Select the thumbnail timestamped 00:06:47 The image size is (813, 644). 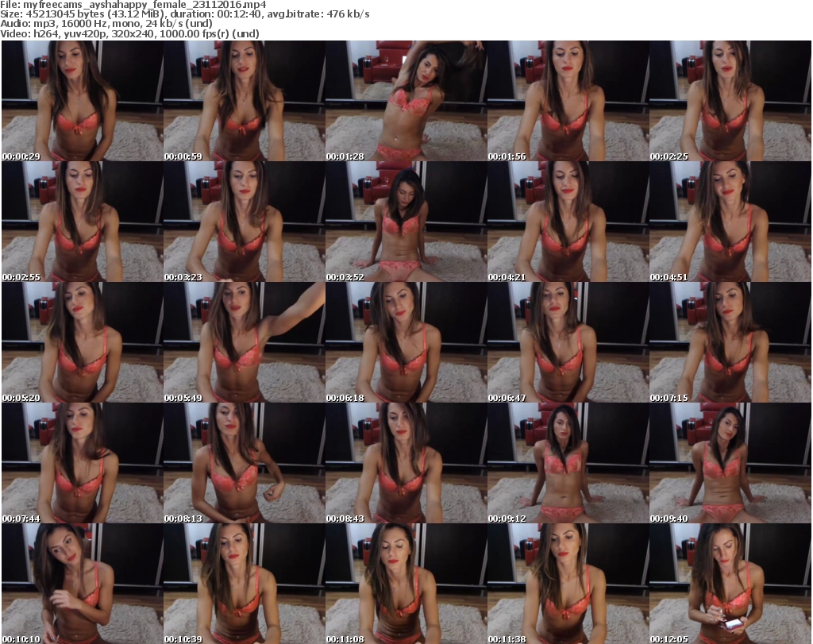568,343
